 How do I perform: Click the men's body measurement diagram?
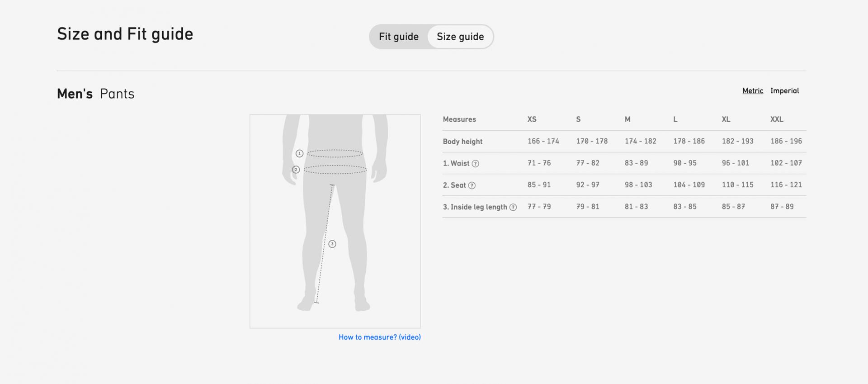(x=335, y=221)
